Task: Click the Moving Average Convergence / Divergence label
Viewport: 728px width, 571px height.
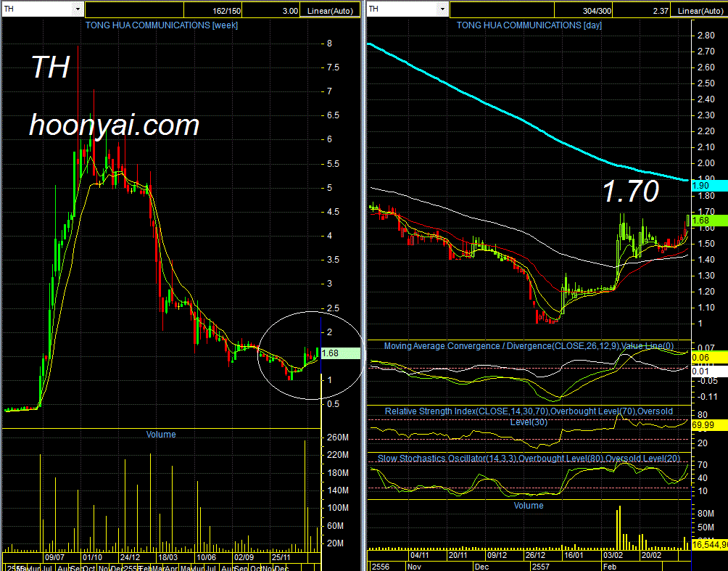Action: 529,345
